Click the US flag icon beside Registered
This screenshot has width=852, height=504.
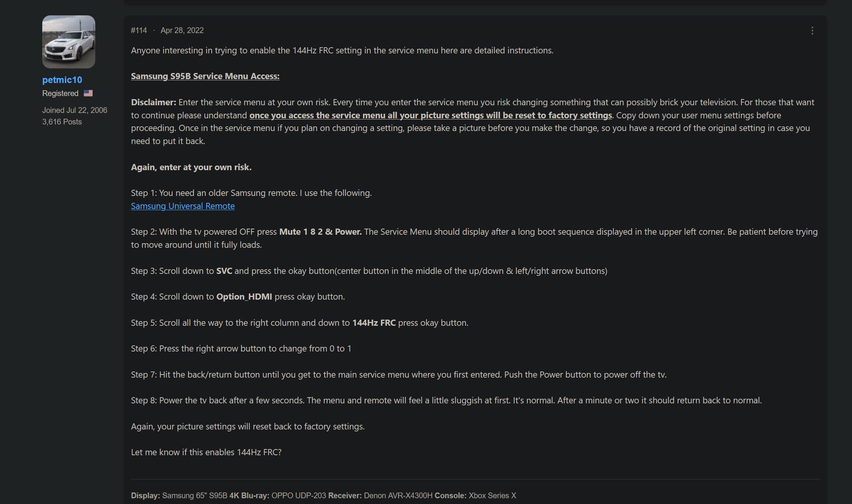[88, 93]
